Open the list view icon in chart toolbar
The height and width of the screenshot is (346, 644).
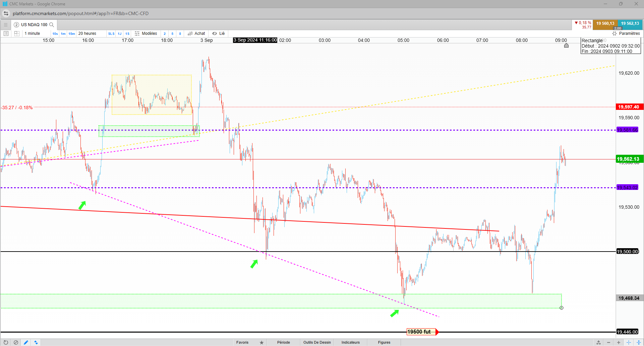tap(6, 33)
